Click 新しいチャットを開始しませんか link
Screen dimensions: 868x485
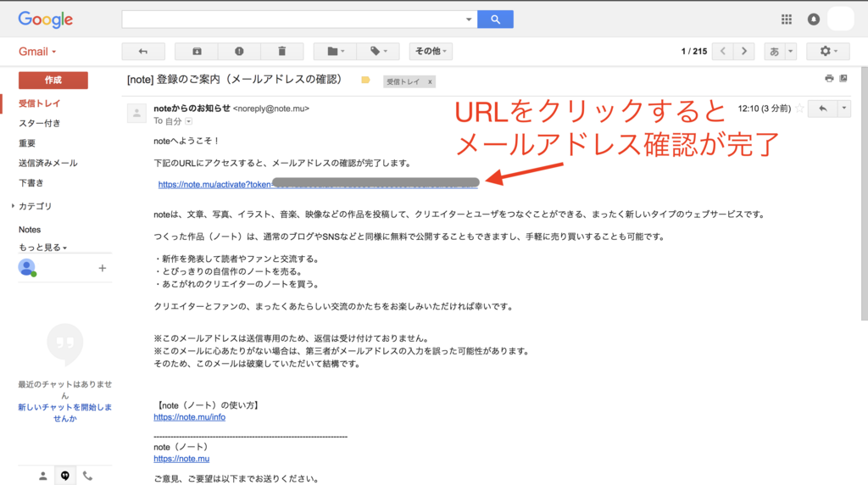(64, 412)
